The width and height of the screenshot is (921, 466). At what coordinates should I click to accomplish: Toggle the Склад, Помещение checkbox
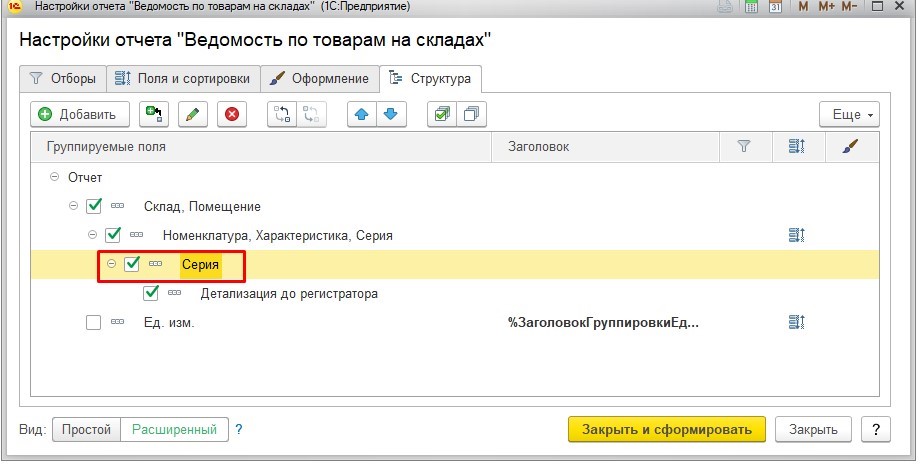pos(94,207)
